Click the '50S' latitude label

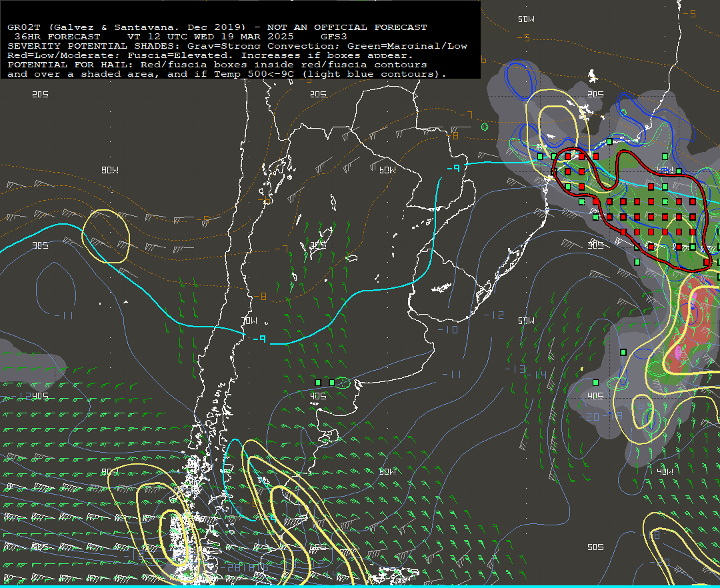coord(595,547)
